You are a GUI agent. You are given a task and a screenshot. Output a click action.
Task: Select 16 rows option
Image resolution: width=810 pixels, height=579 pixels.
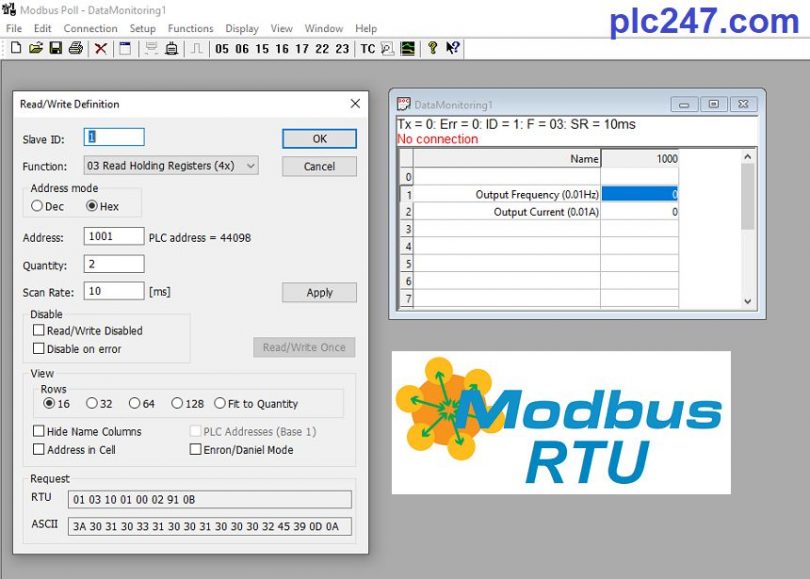[x=49, y=403]
